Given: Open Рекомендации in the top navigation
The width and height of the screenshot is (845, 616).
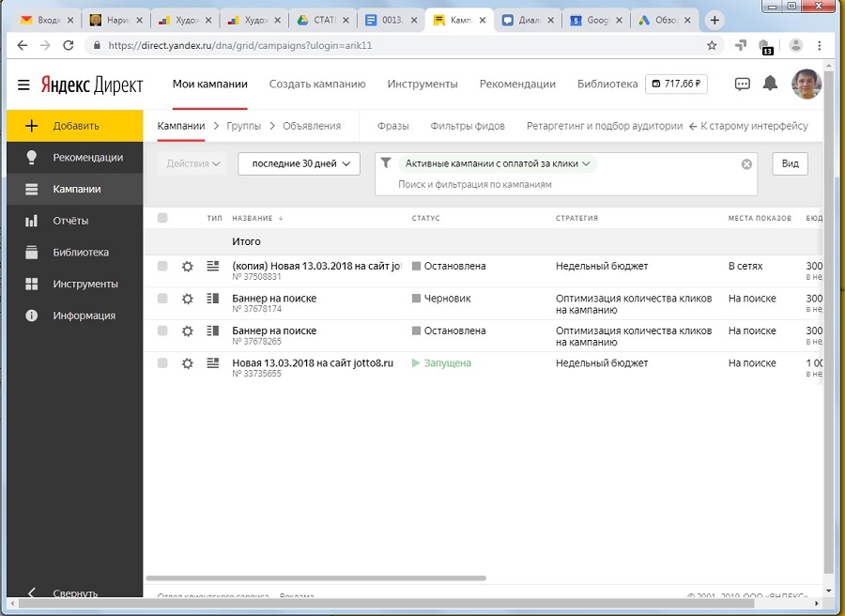Looking at the screenshot, I should click(x=517, y=85).
